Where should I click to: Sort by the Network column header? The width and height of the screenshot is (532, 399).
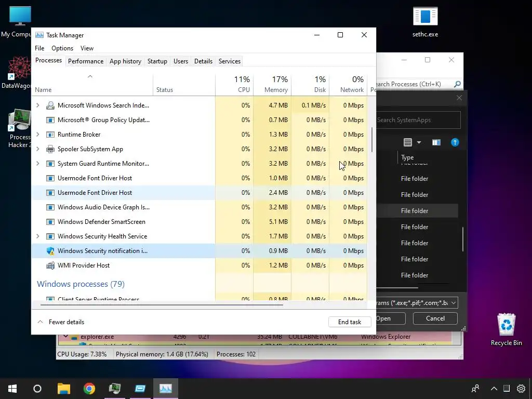coord(348,85)
